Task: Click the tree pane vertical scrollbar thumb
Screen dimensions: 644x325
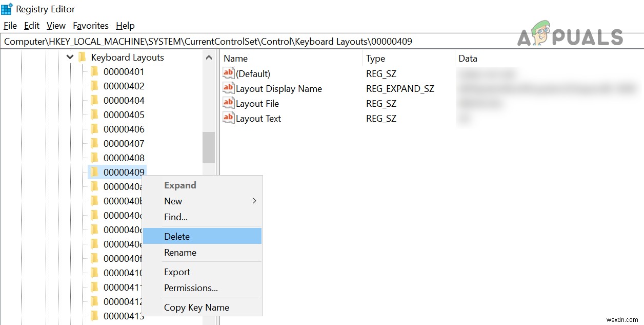Action: coord(209,147)
